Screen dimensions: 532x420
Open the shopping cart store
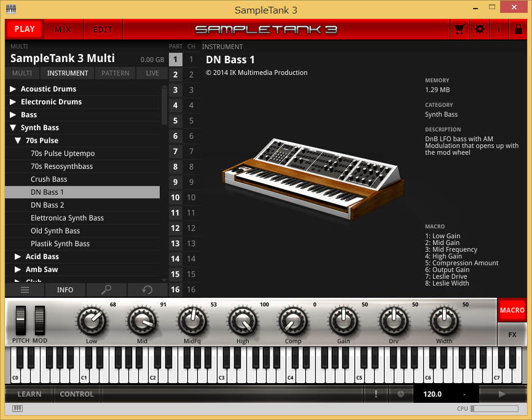(x=460, y=29)
